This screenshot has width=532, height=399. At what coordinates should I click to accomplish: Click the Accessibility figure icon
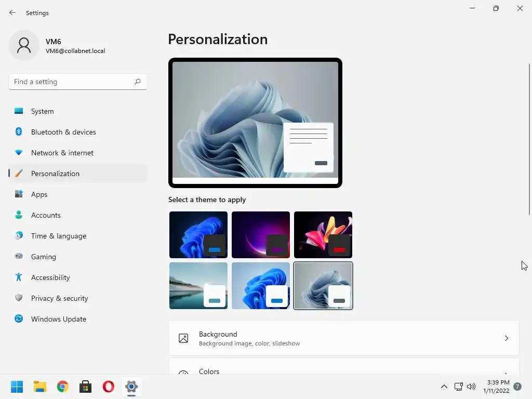(19, 277)
